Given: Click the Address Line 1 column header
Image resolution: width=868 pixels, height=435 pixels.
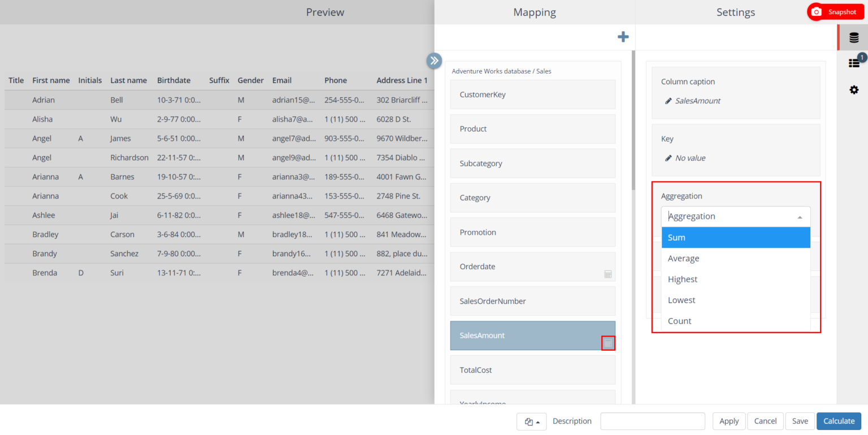Looking at the screenshot, I should click(x=402, y=80).
